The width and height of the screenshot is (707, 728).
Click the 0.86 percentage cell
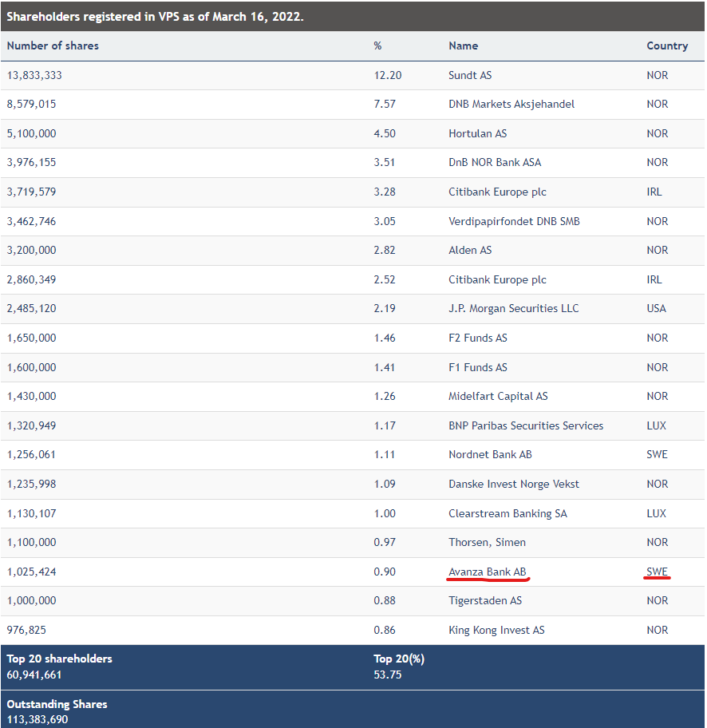coord(385,630)
